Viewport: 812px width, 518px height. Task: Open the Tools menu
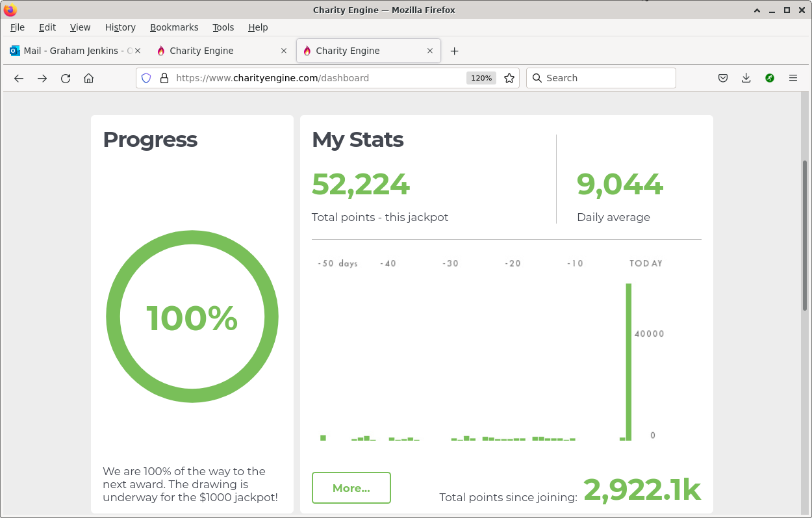click(223, 27)
